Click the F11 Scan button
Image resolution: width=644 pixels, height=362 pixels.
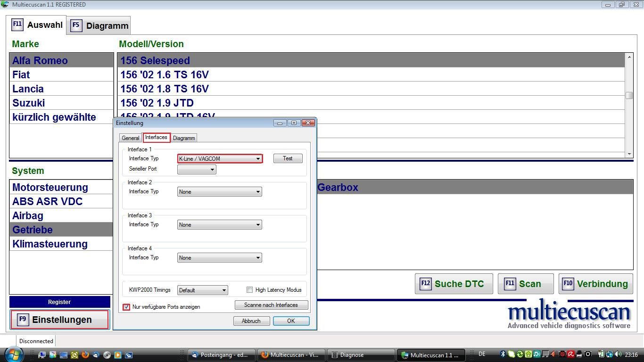(x=526, y=284)
